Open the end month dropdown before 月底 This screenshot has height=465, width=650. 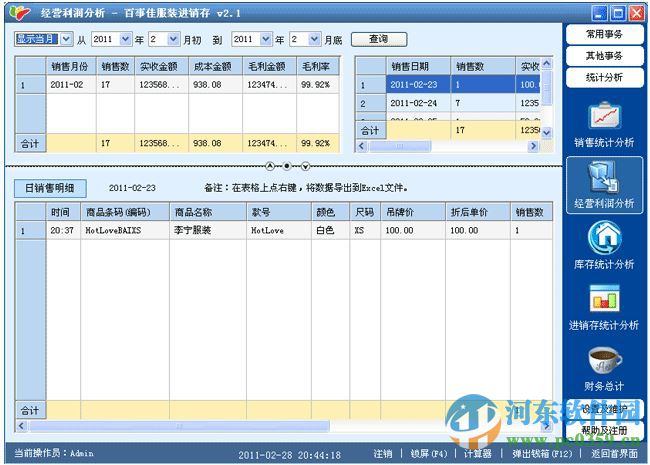(x=315, y=39)
